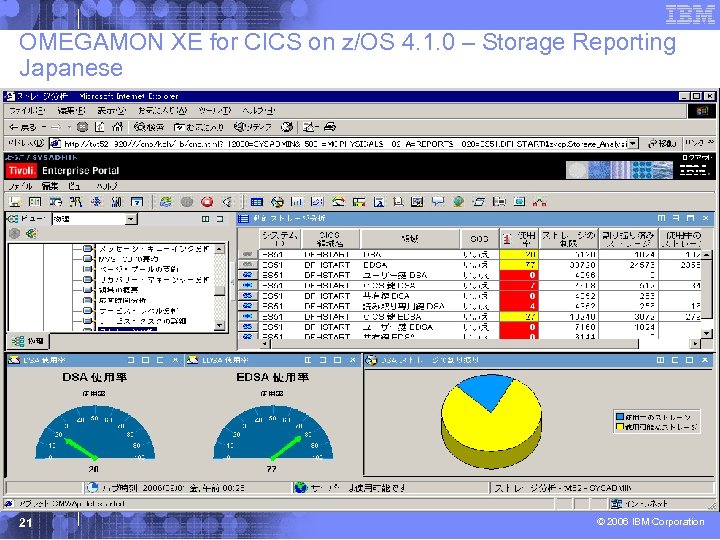Screen dimensions: 720x540
Task: Select the Circular gauge view toolbar icon
Action: [338, 202]
